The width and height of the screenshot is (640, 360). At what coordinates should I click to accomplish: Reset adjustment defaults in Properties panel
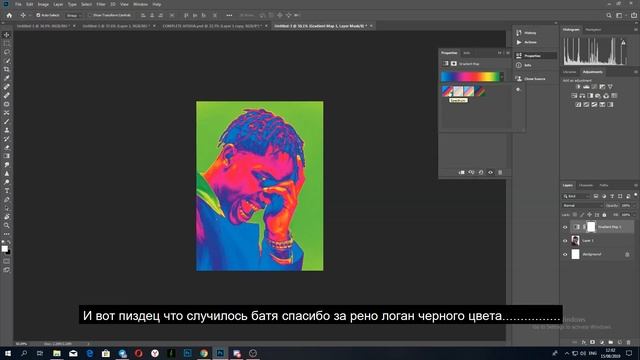[481, 172]
